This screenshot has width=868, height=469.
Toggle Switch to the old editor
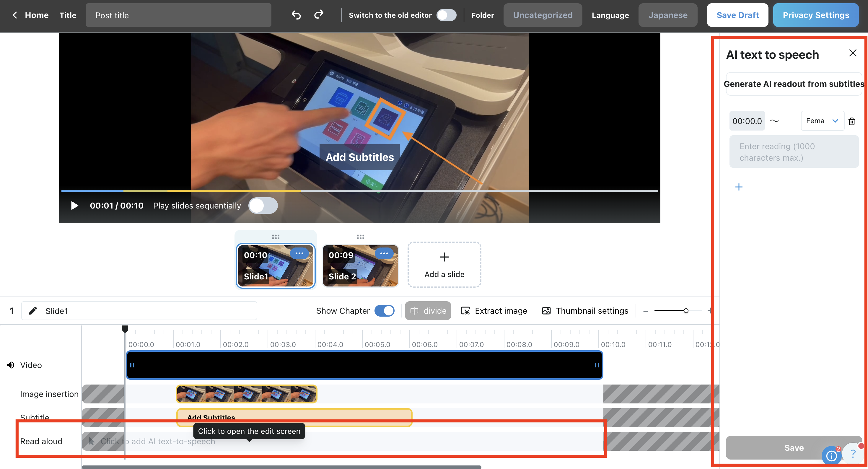pos(446,15)
